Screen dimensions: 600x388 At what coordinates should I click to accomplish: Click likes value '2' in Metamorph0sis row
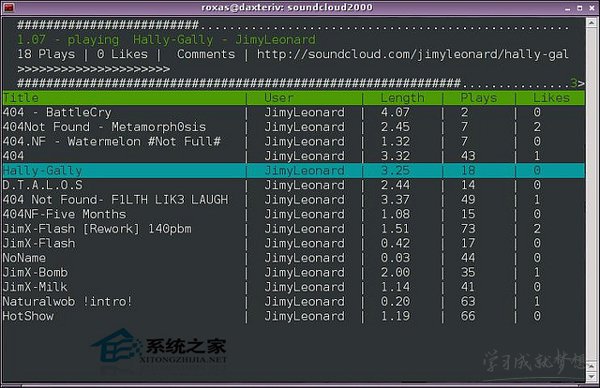(x=537, y=127)
